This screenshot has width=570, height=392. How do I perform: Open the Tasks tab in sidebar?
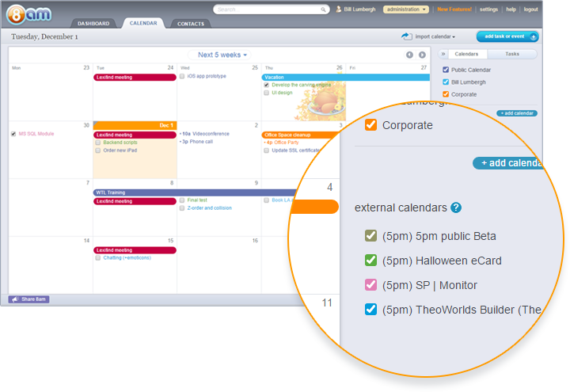[x=512, y=54]
